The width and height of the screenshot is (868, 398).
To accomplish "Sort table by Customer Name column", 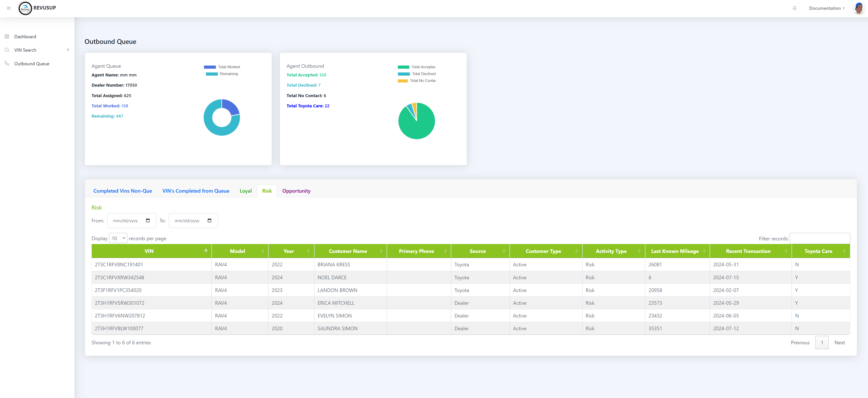I will pos(348,251).
